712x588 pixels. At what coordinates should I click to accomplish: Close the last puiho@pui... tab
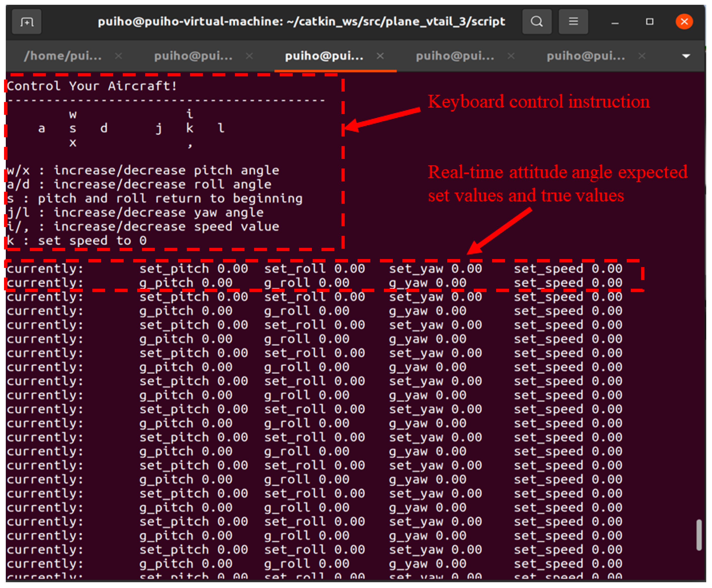[x=642, y=56]
